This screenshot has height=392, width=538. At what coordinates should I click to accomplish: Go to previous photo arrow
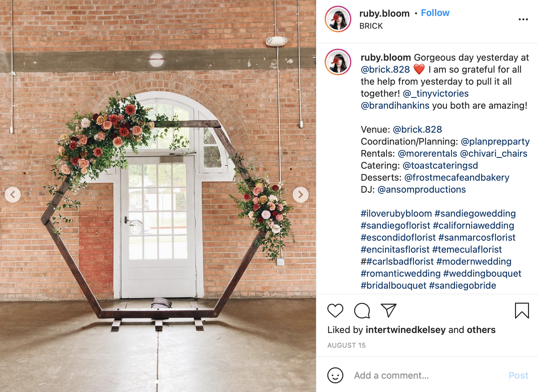pyautogui.click(x=13, y=194)
